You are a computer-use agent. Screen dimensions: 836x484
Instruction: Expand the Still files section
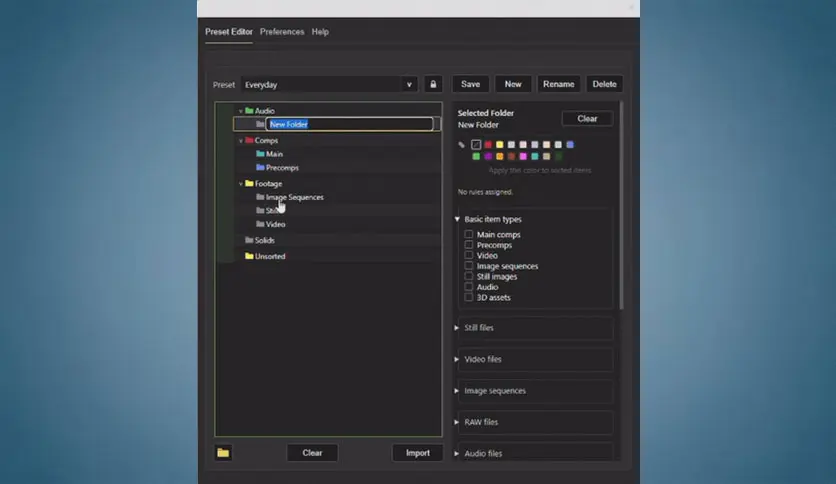(x=457, y=328)
